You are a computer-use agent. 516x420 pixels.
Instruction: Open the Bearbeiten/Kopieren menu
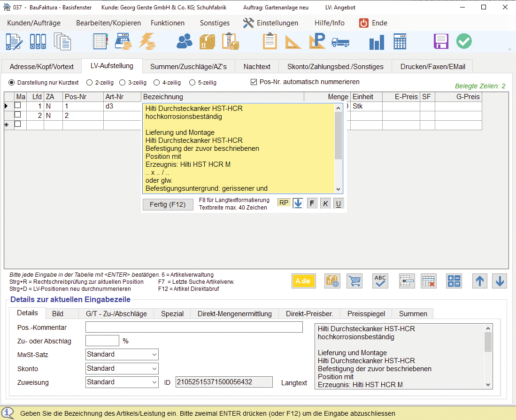[108, 23]
